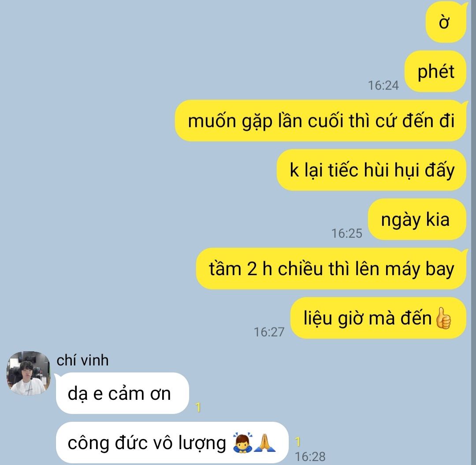Viewport: 476px width, 465px height.
Task: Open chí vinh's profile picture
Action: point(29,373)
